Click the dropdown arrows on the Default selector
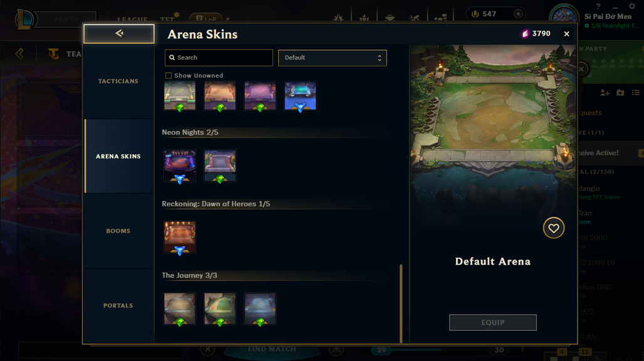The width and height of the screenshot is (644, 361). tap(380, 58)
